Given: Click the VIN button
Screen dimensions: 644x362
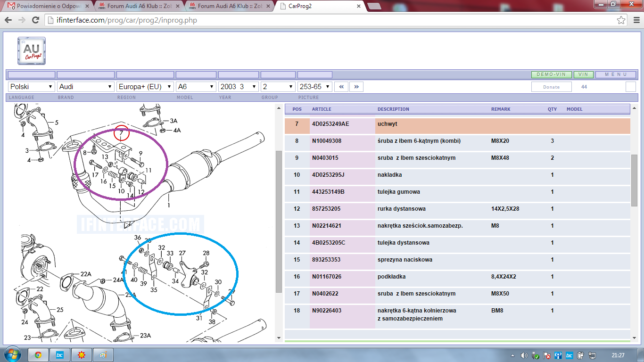Looking at the screenshot, I should tap(583, 74).
